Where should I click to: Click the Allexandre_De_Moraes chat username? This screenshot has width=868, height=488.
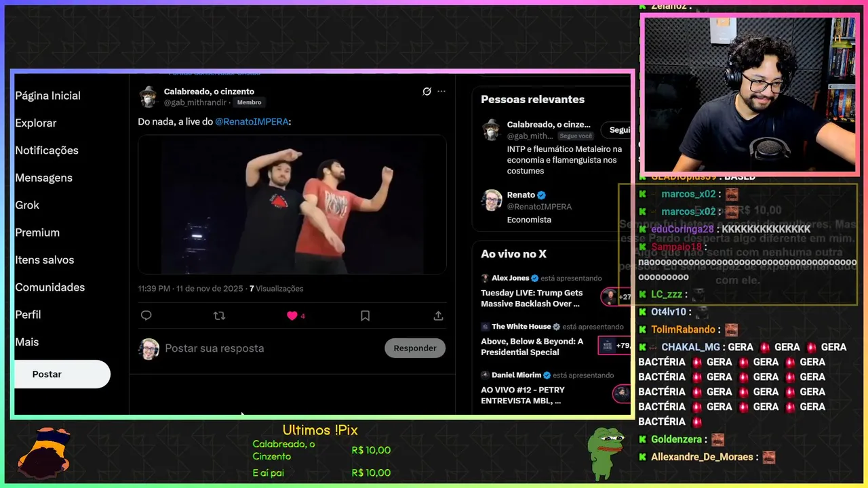[x=703, y=457]
